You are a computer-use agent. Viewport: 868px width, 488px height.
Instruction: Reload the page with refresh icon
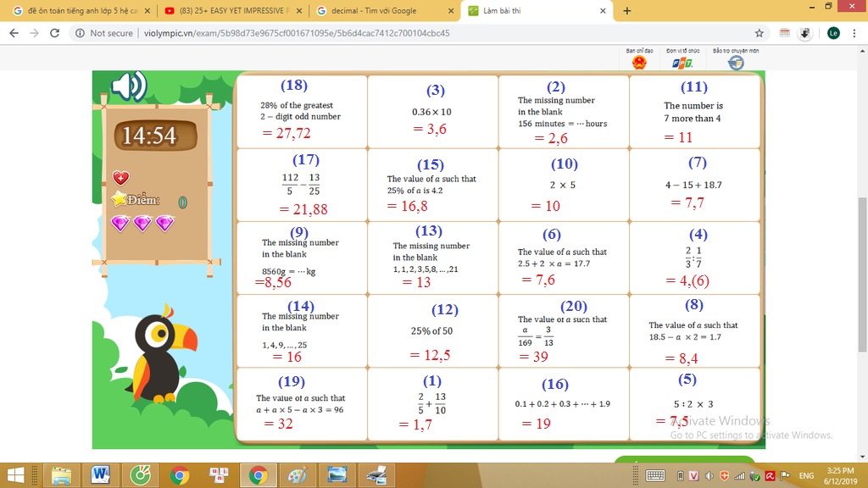pyautogui.click(x=54, y=33)
